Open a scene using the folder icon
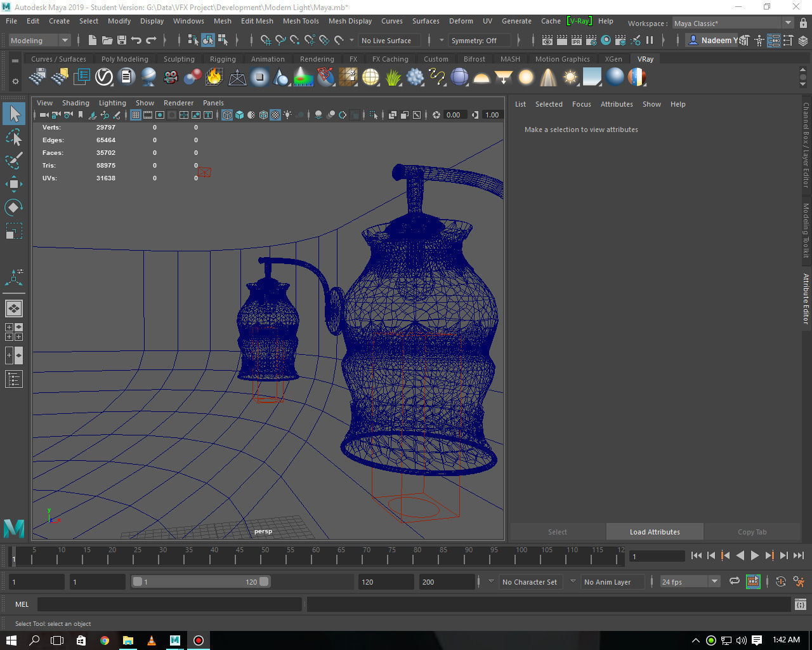The image size is (812, 650). 107,40
